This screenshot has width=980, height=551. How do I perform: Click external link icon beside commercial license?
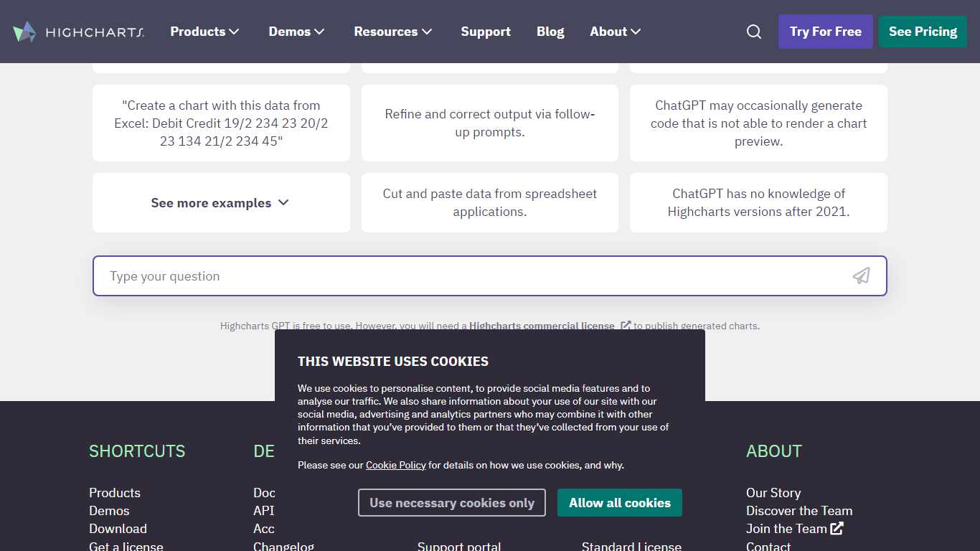(626, 326)
